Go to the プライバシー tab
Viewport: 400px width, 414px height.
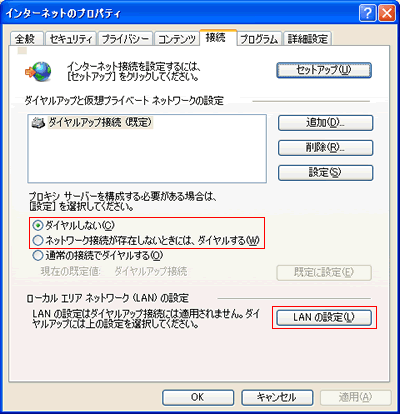tap(125, 39)
